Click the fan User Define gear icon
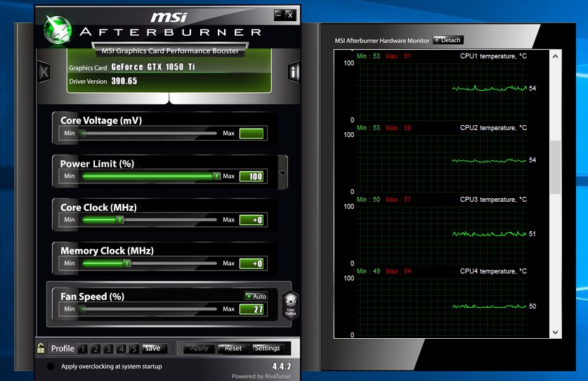 [291, 305]
